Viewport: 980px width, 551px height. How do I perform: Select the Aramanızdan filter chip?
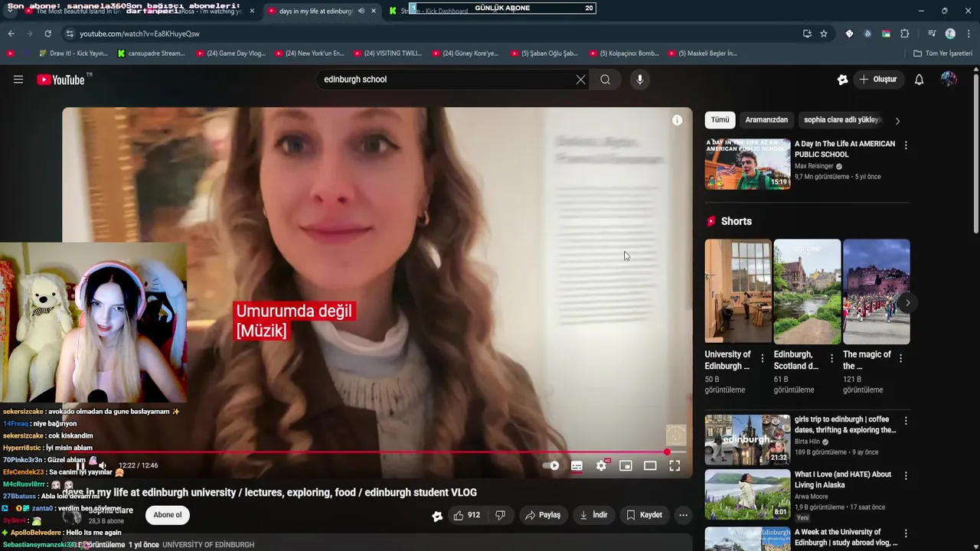(x=766, y=120)
